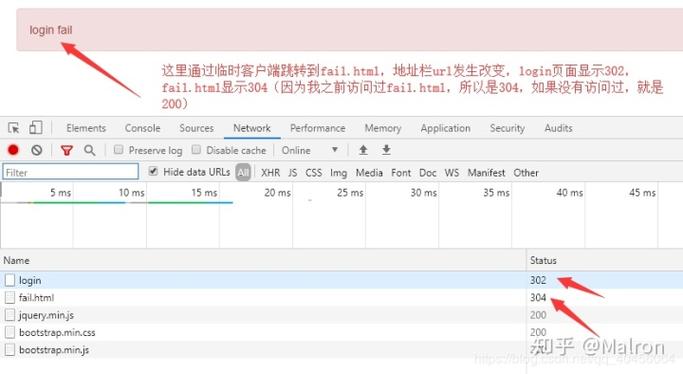Select the bootstrap.min.js request row

[342, 350]
